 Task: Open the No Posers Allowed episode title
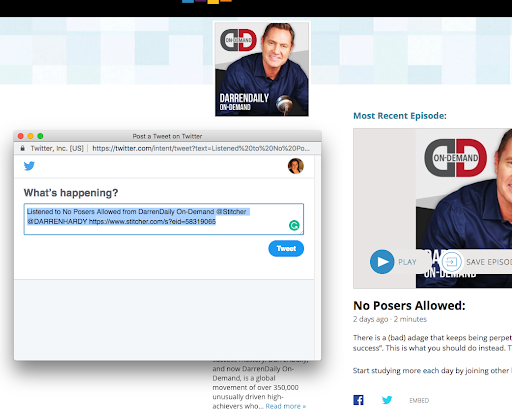pyautogui.click(x=409, y=305)
